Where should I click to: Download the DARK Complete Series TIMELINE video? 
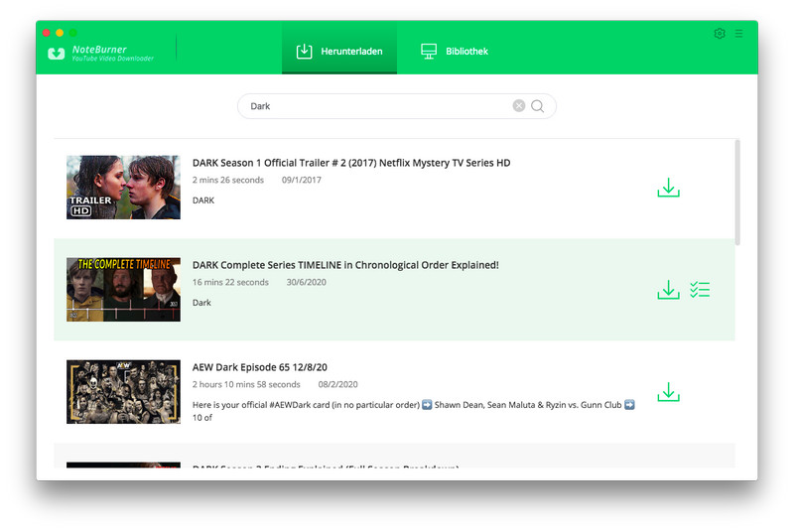pos(668,290)
